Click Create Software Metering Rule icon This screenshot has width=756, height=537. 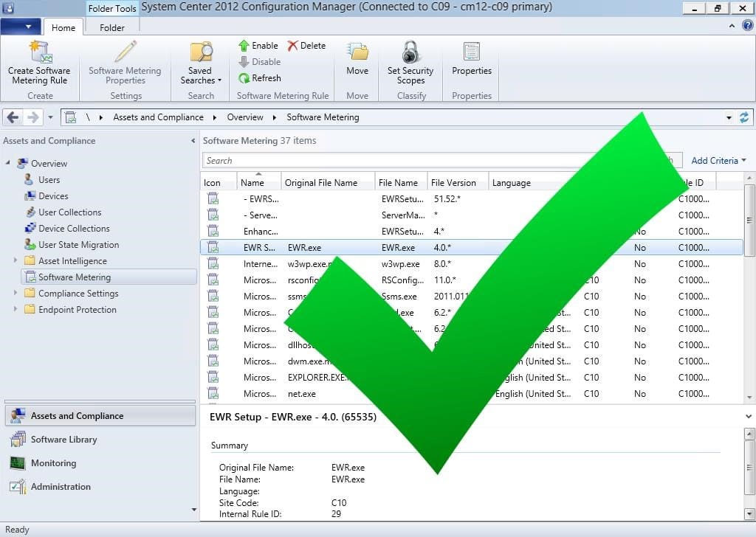(x=40, y=52)
